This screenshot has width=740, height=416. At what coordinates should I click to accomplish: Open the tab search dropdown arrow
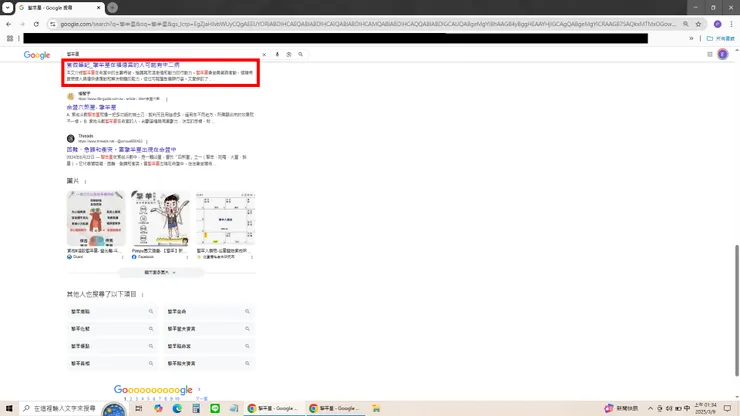coord(8,8)
